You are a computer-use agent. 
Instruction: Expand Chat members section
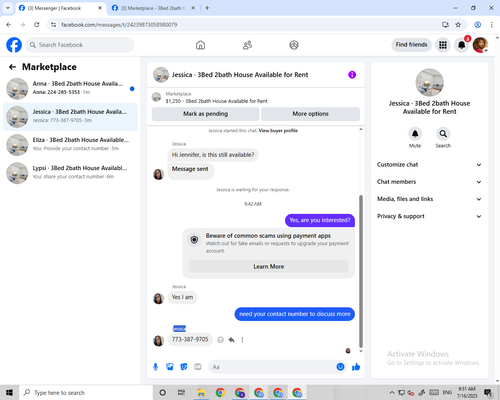[x=429, y=182]
